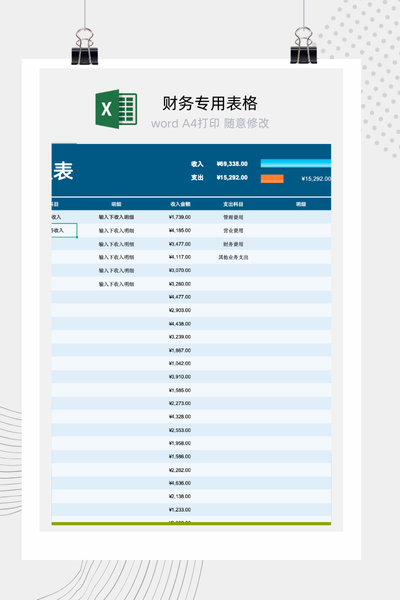This screenshot has height=600, width=400.
Task: Select the amount cell ¥4,477.00
Action: click(x=180, y=297)
